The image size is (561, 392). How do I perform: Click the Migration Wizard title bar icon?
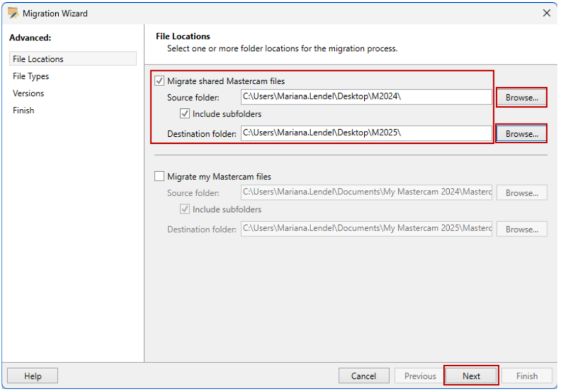13,13
